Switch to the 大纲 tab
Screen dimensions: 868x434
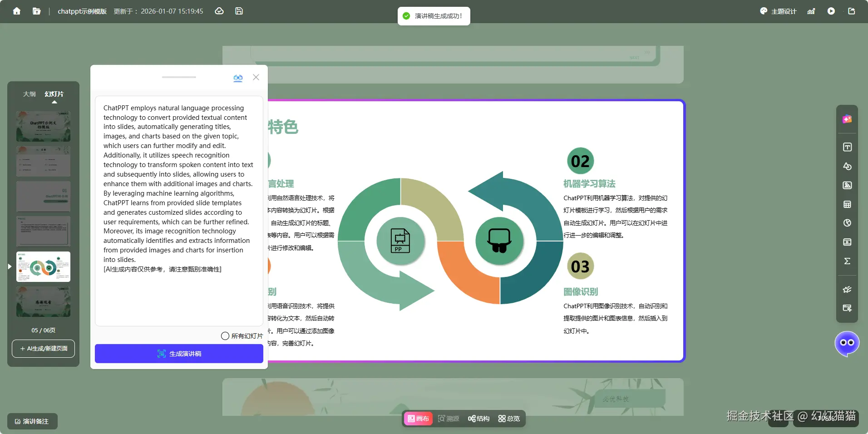click(30, 94)
